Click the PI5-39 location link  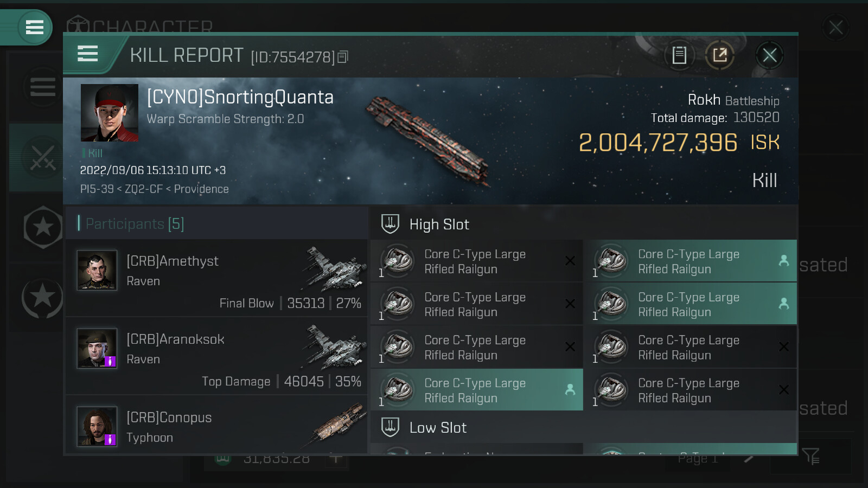coord(97,189)
